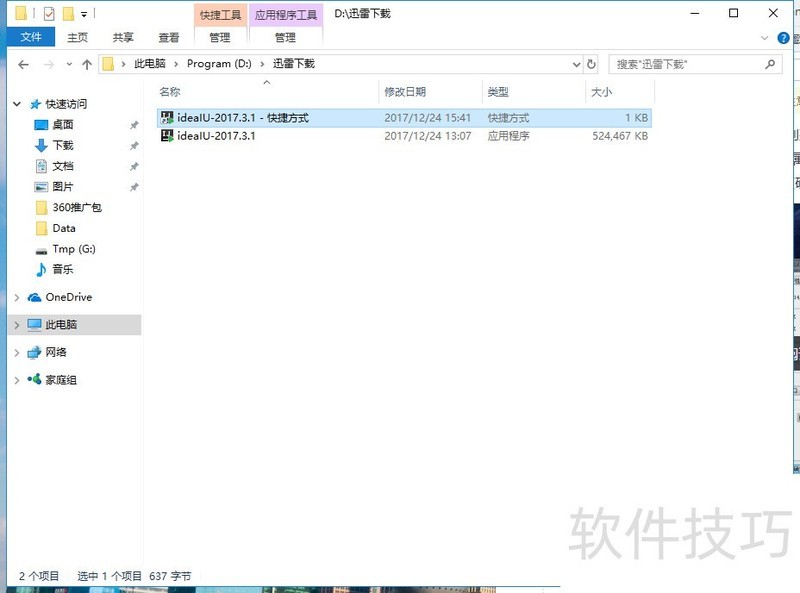Unpin 桌面 via its pin icon

pos(134,125)
